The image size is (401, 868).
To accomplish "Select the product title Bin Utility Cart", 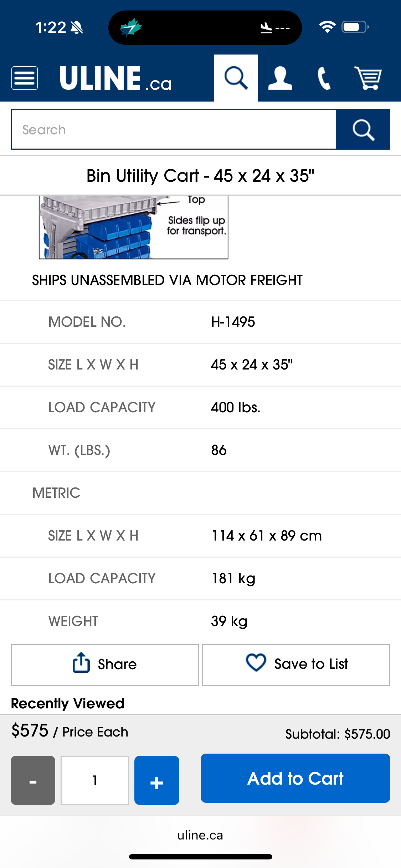I will 200,175.
